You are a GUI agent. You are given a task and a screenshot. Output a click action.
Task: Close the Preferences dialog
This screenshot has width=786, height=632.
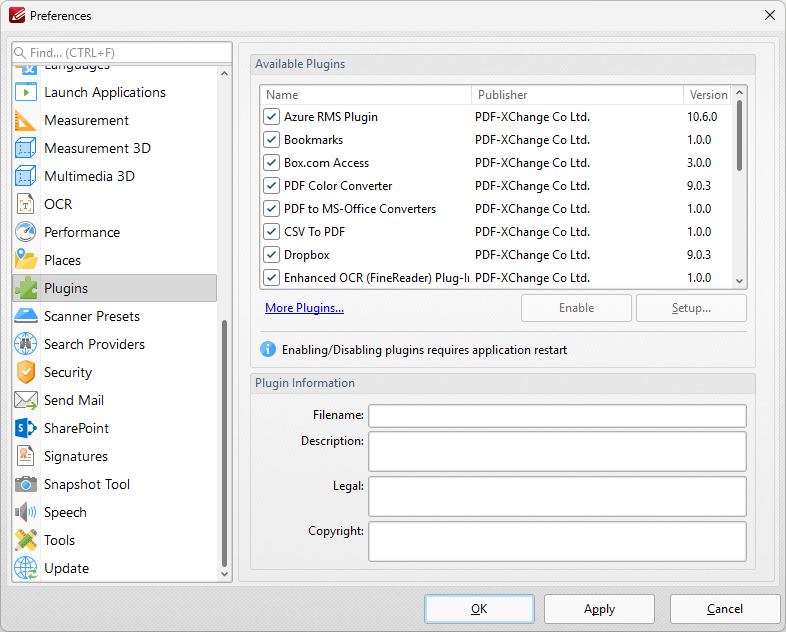(x=770, y=15)
